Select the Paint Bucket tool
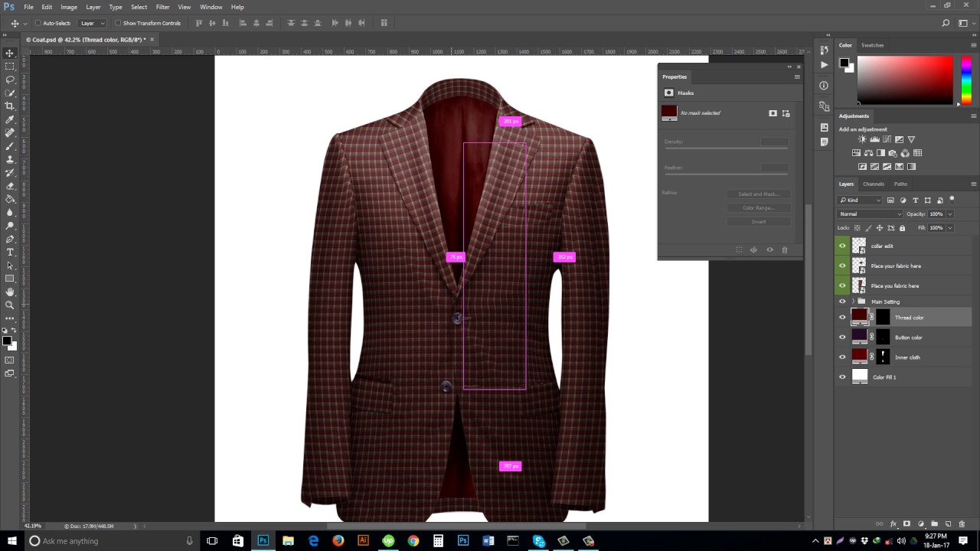 coord(10,199)
